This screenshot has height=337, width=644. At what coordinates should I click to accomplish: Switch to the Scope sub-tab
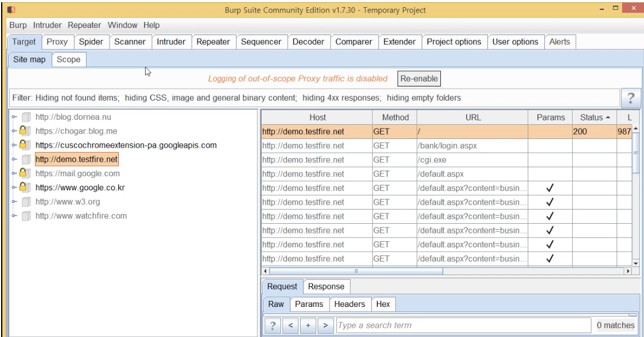pos(68,60)
